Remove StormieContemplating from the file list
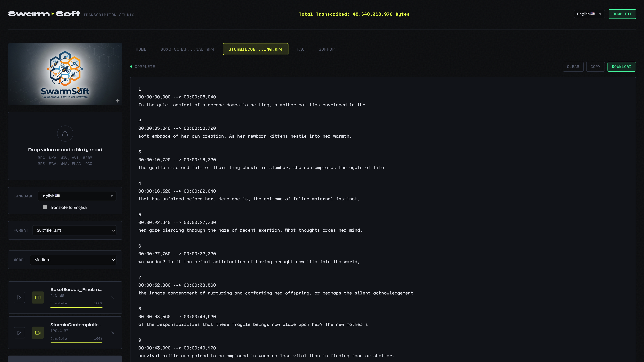Image resolution: width=644 pixels, height=362 pixels. (113, 333)
